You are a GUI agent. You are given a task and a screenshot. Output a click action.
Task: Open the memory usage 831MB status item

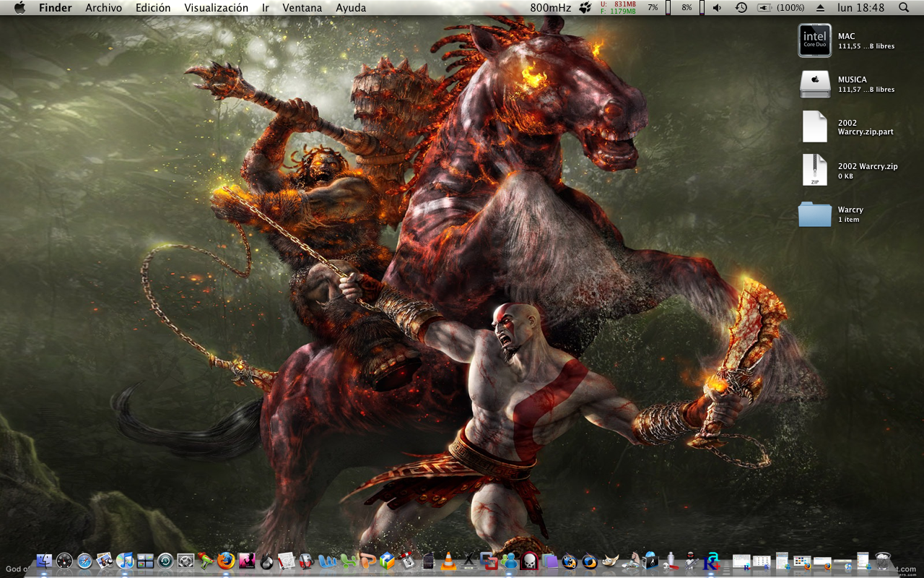coord(618,8)
